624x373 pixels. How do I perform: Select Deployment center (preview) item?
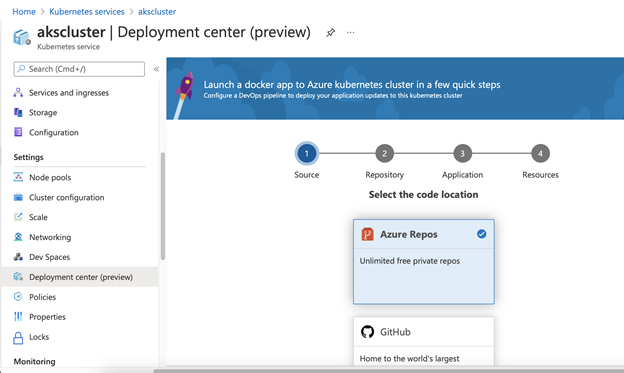[80, 277]
